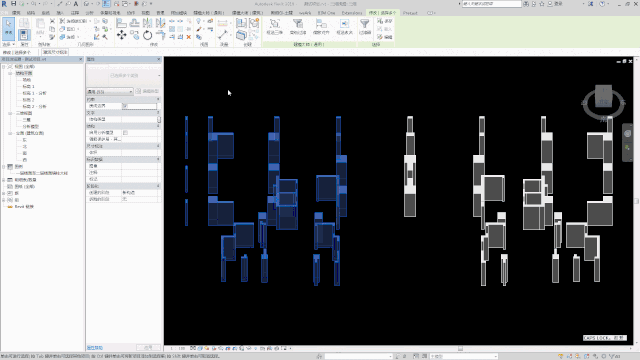The width and height of the screenshot is (640, 360).
Task: Click the vertical scrollbar of the 3D view
Action: [636, 201]
